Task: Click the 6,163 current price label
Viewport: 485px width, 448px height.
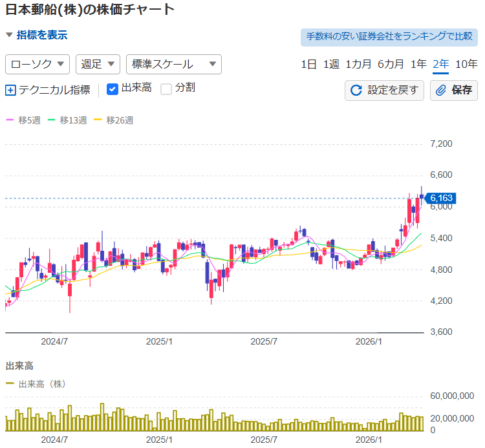Action: (442, 198)
